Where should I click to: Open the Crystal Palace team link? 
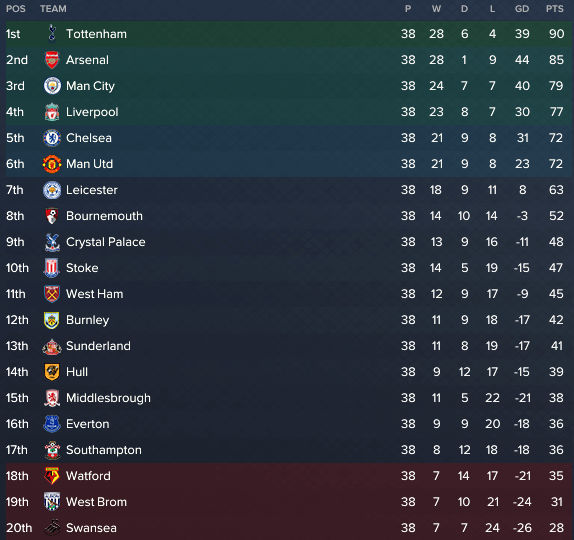(106, 242)
